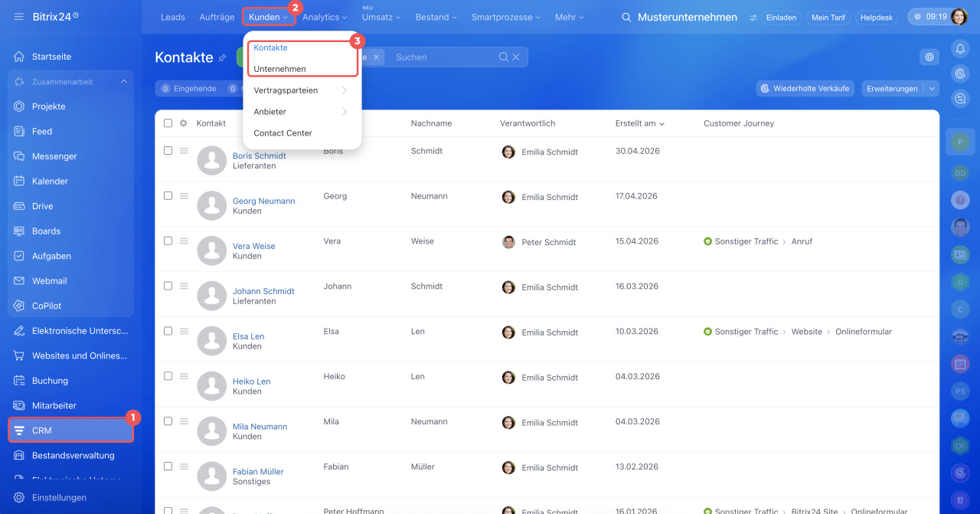The width and height of the screenshot is (980, 514).
Task: Click the Einladen button
Action: [x=782, y=17]
